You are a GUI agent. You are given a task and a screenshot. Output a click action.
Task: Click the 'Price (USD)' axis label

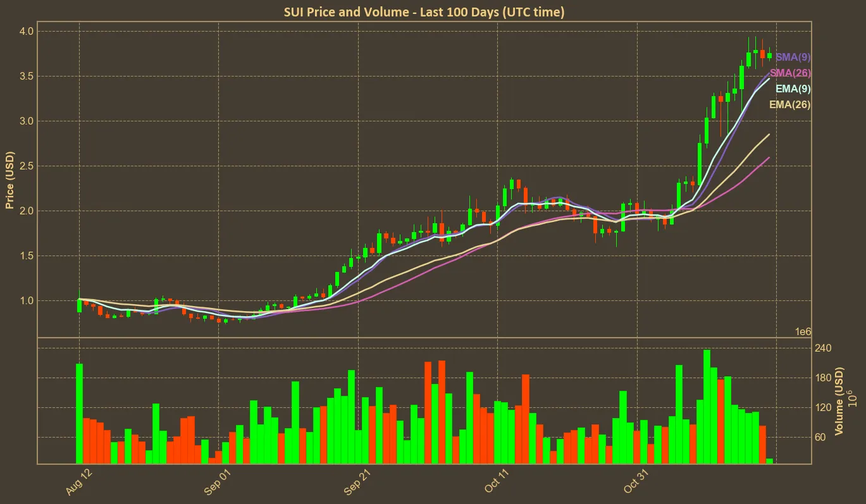9,180
